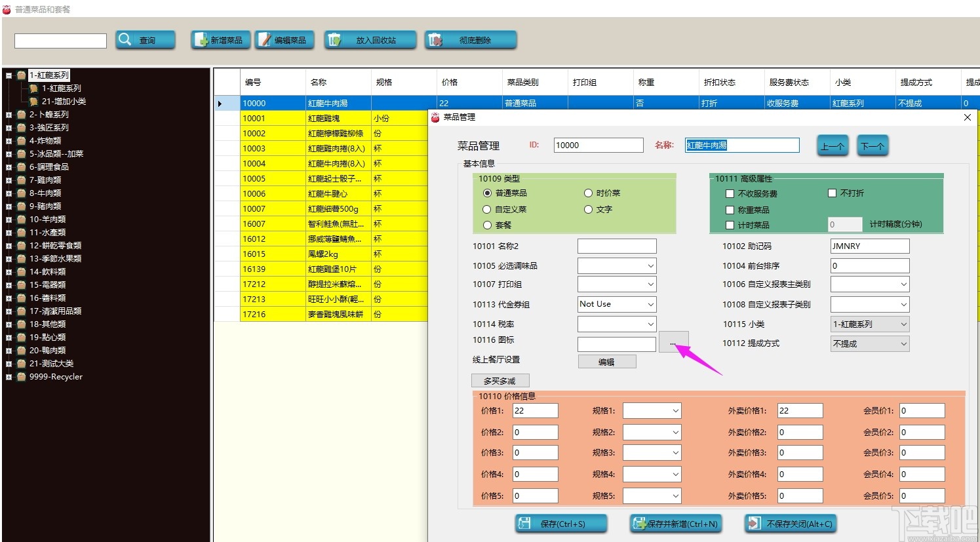
Task: Select the 套餐 radio button
Action: (487, 225)
